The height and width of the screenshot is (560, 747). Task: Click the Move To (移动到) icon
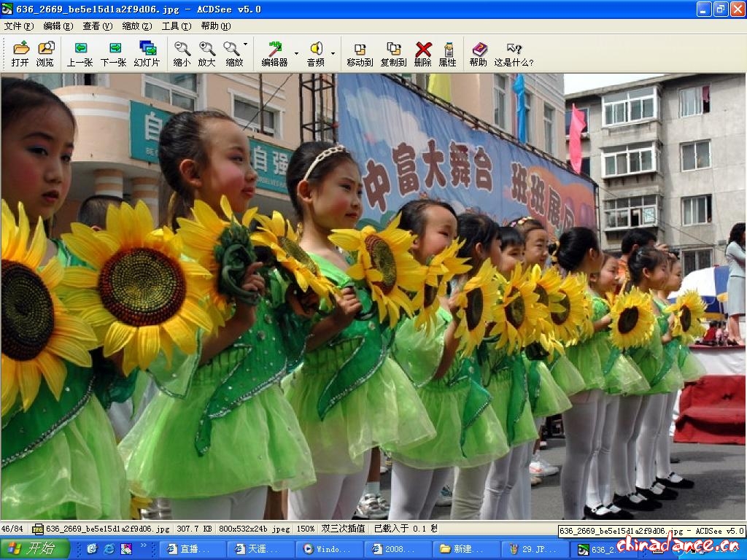click(x=360, y=53)
